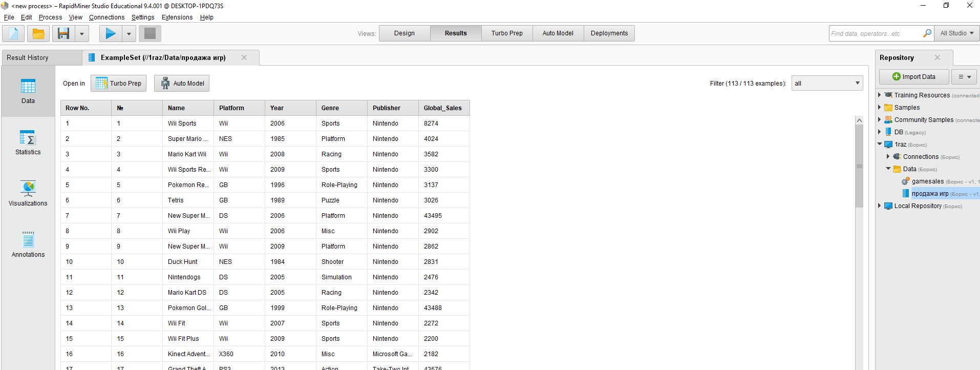Switch to the Turbo Prep view
This screenshot has height=370, width=980.
click(507, 33)
